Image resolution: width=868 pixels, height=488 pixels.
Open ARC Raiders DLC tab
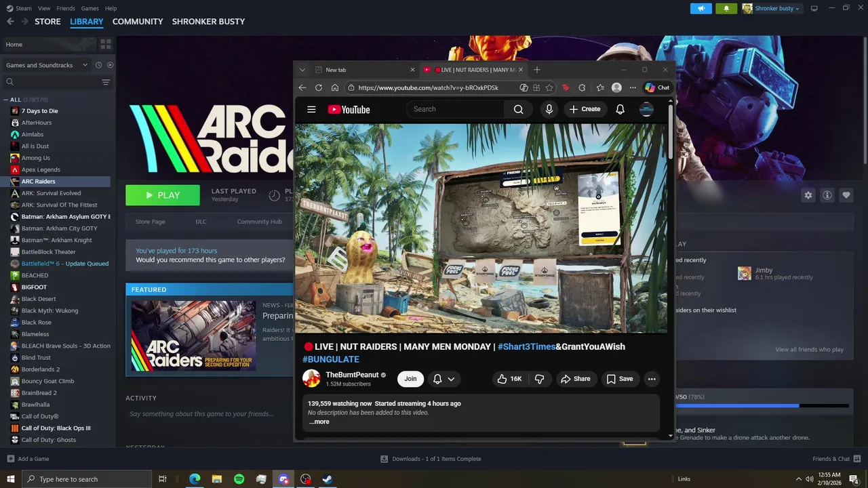click(201, 222)
